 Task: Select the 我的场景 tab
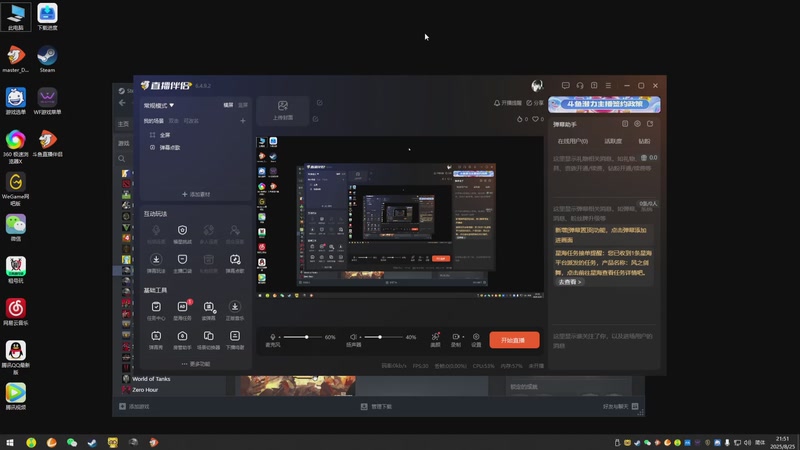click(154, 121)
